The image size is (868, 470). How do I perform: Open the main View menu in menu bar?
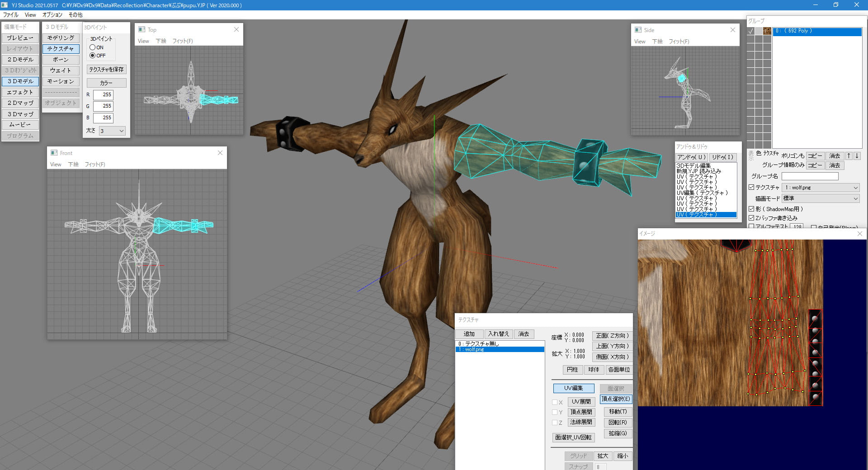click(x=30, y=15)
